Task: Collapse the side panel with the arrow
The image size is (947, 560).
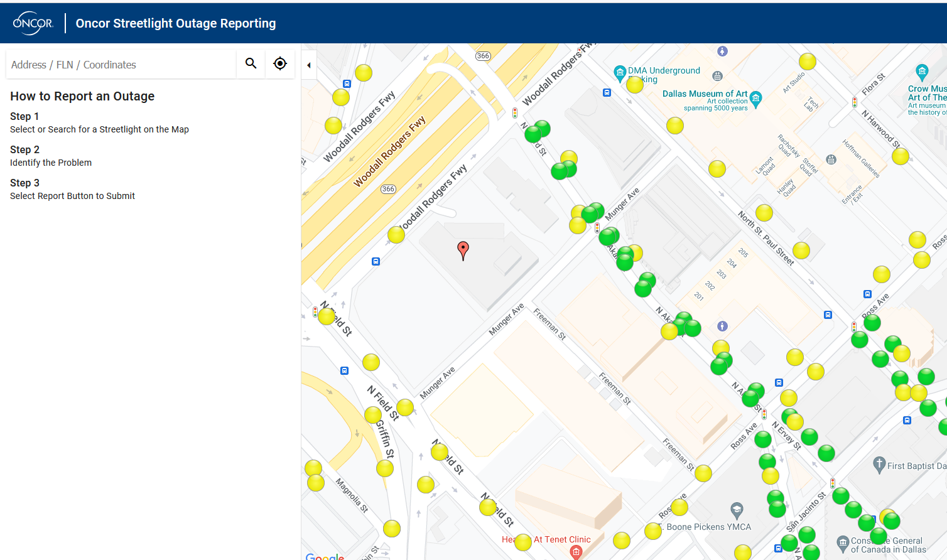Action: pos(308,65)
